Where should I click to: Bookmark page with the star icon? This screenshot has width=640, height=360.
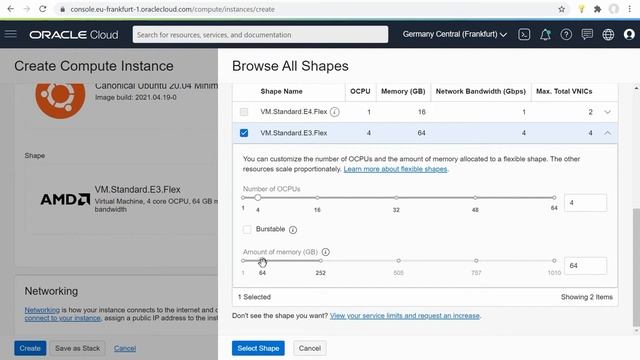tap(562, 9)
